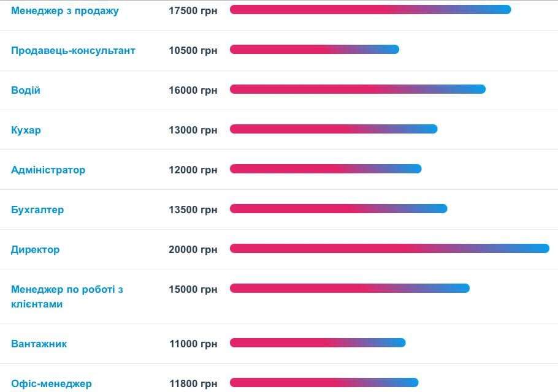Select the Кухар job title
This screenshot has width=558, height=392.
tap(26, 130)
